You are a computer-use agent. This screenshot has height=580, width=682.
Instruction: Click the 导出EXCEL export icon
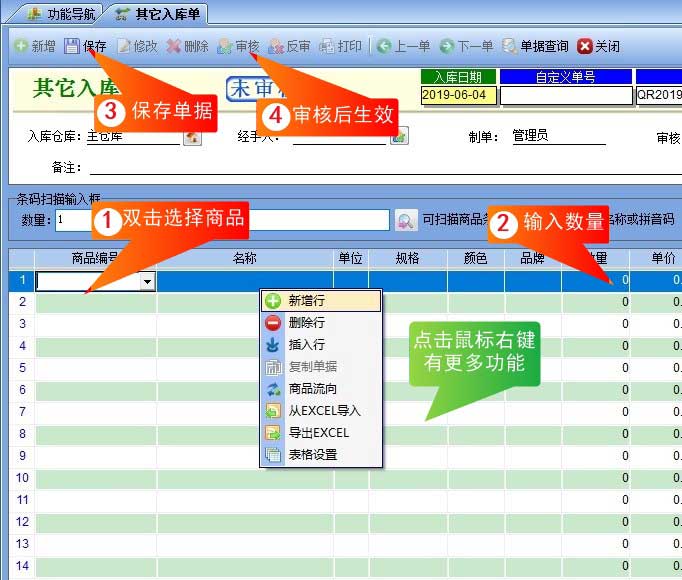pos(273,433)
